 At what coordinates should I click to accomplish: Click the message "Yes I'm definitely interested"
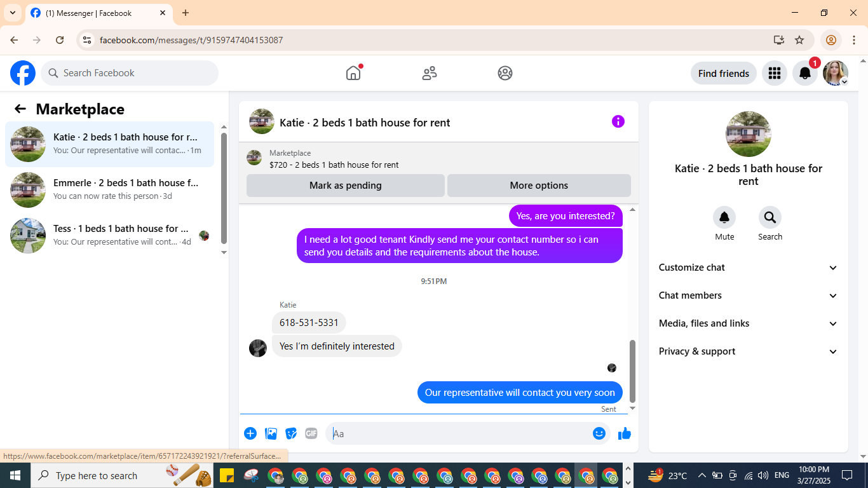click(x=337, y=346)
